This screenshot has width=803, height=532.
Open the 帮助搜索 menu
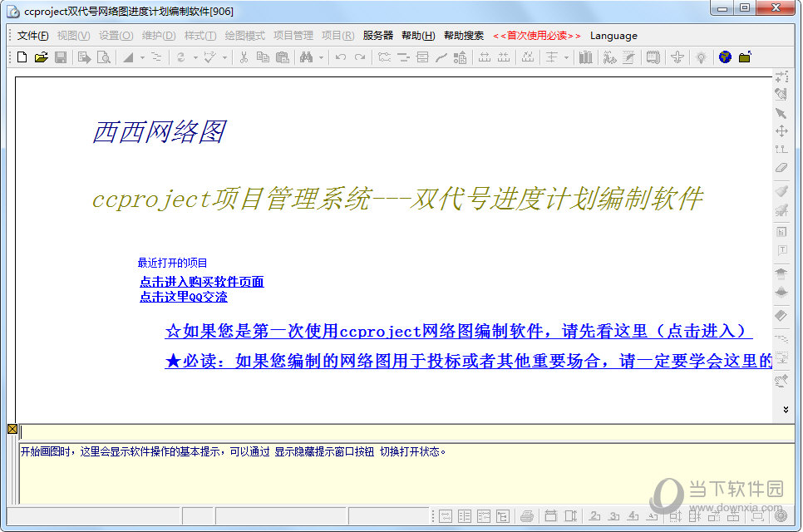464,36
